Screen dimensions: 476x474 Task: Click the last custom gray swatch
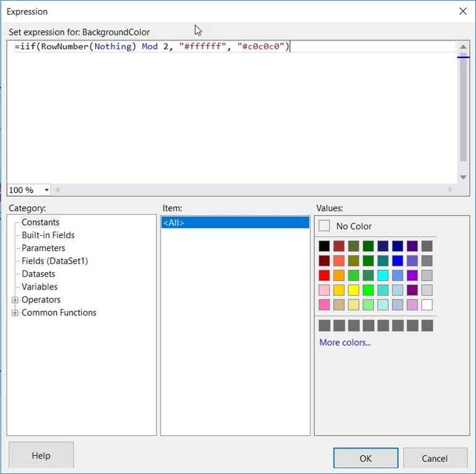[427, 326]
